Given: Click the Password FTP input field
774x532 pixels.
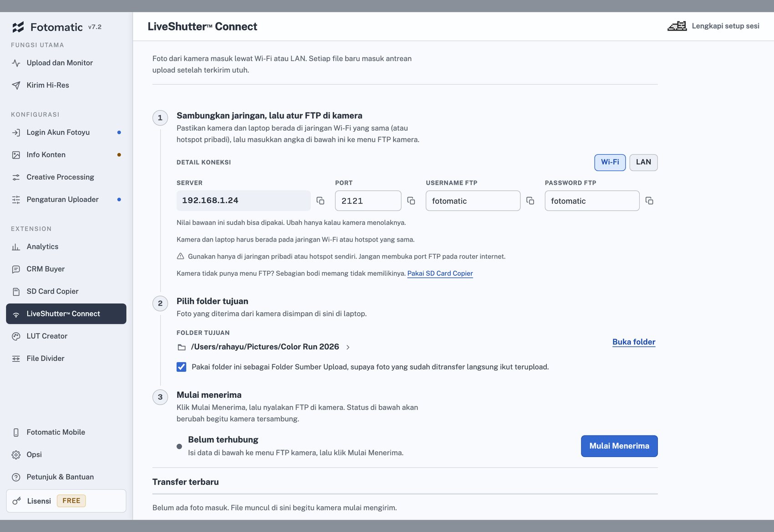Looking at the screenshot, I should (x=592, y=201).
